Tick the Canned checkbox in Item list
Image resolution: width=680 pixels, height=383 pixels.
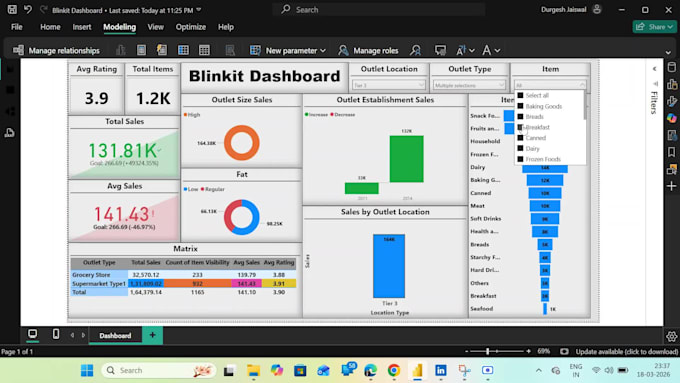click(520, 138)
